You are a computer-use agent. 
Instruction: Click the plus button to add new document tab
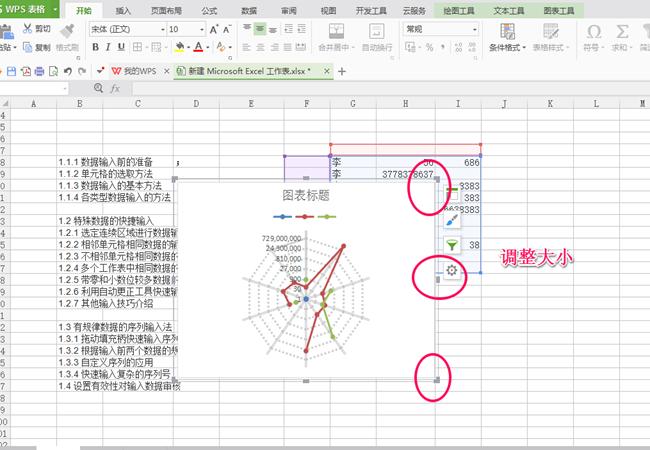342,71
